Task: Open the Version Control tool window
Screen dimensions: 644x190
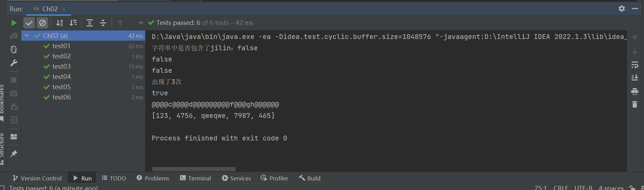Action: click(37, 178)
